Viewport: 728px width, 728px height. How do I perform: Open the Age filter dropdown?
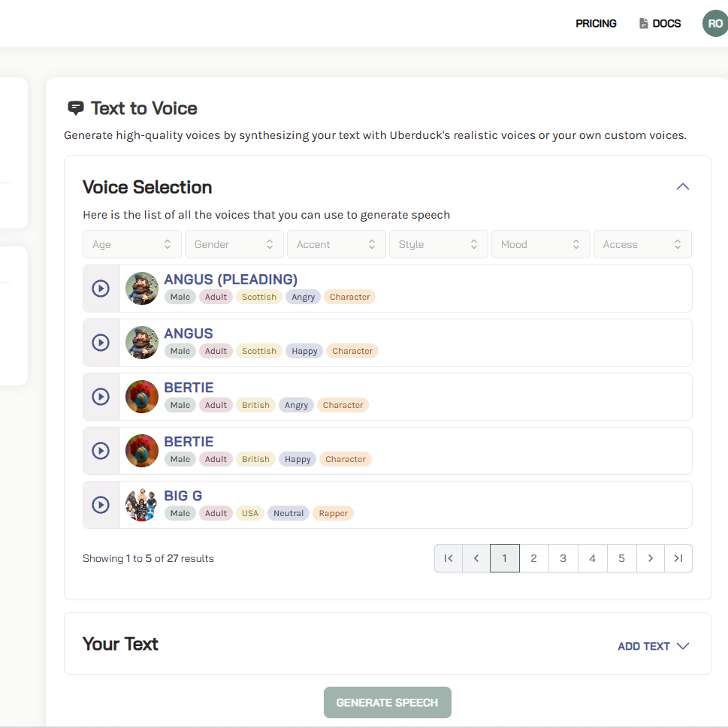coord(132,244)
